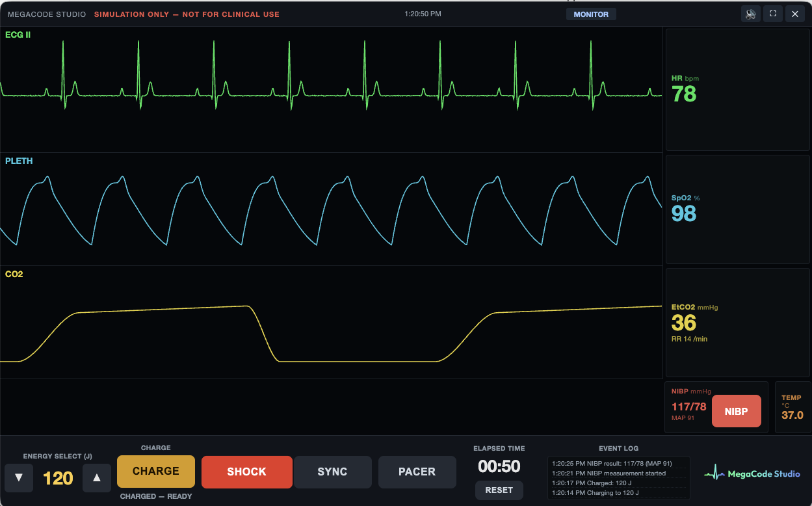The width and height of the screenshot is (812, 506).
Task: Click the PLETH waveform label
Action: [19, 161]
